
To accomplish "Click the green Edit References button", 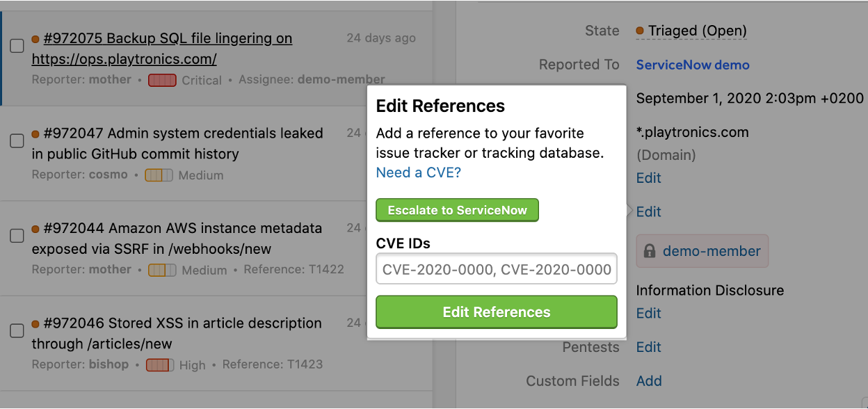I will (496, 312).
